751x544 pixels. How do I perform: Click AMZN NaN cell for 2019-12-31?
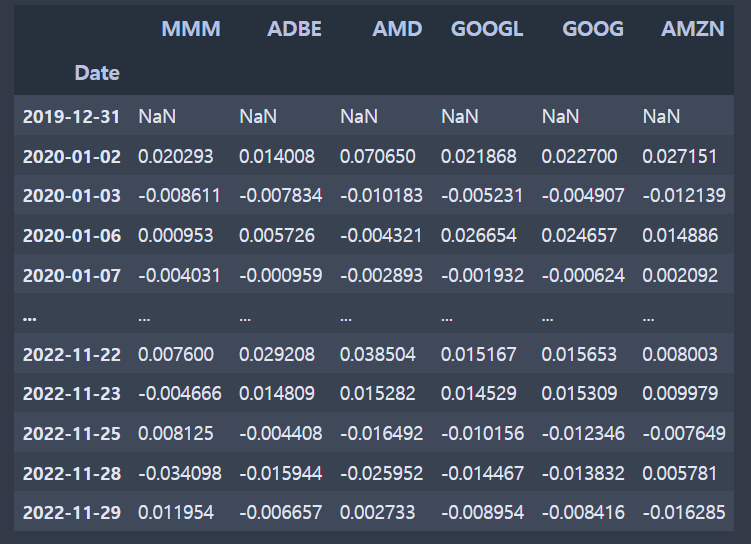661,116
